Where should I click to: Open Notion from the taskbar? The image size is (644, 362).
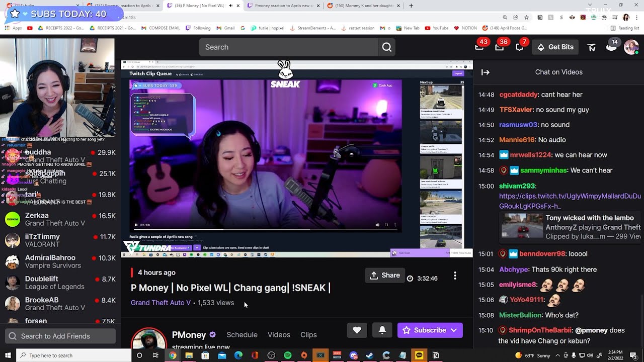tap(436, 355)
